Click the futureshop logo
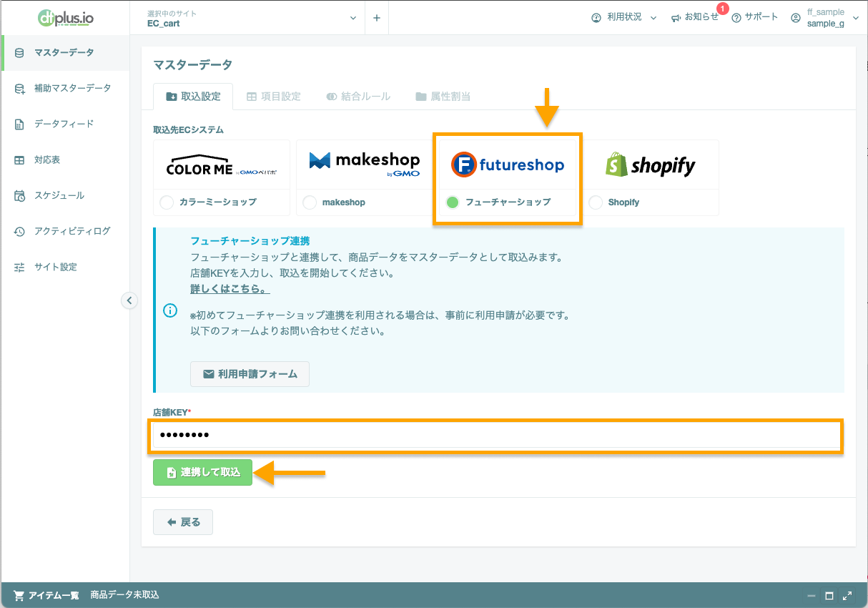Image resolution: width=868 pixels, height=608 pixels. click(508, 165)
